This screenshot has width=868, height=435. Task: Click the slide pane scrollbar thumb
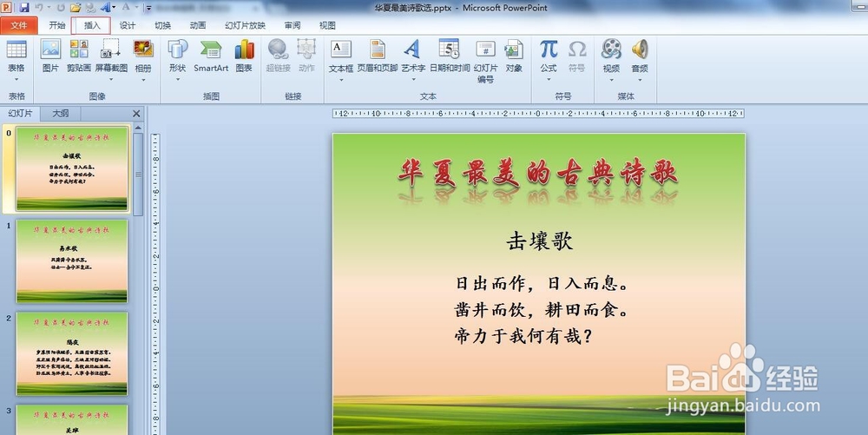click(x=138, y=175)
